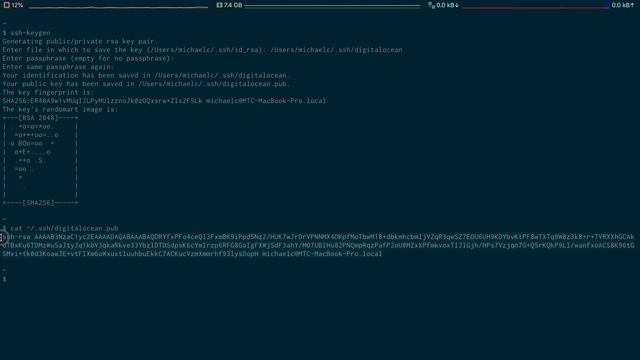This screenshot has width=640, height=360.
Task: Click the CPU usage graph line
Action: pyautogui.click(x=118, y=7)
